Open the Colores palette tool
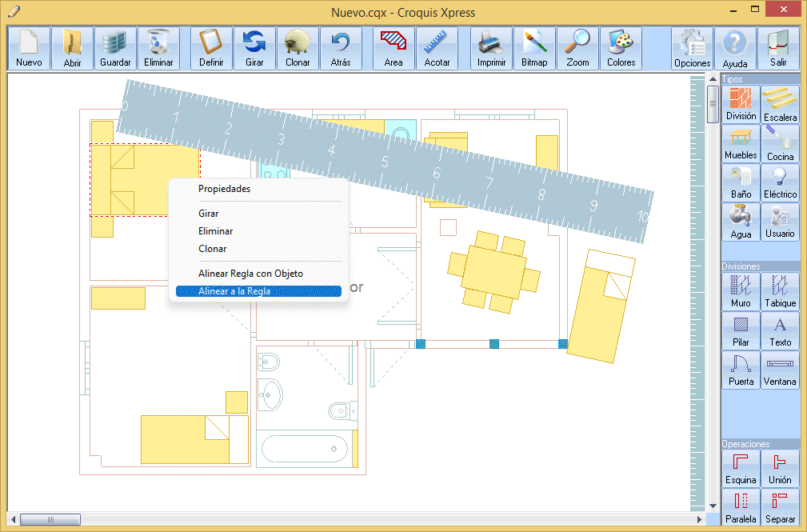807x532 pixels. (x=621, y=48)
